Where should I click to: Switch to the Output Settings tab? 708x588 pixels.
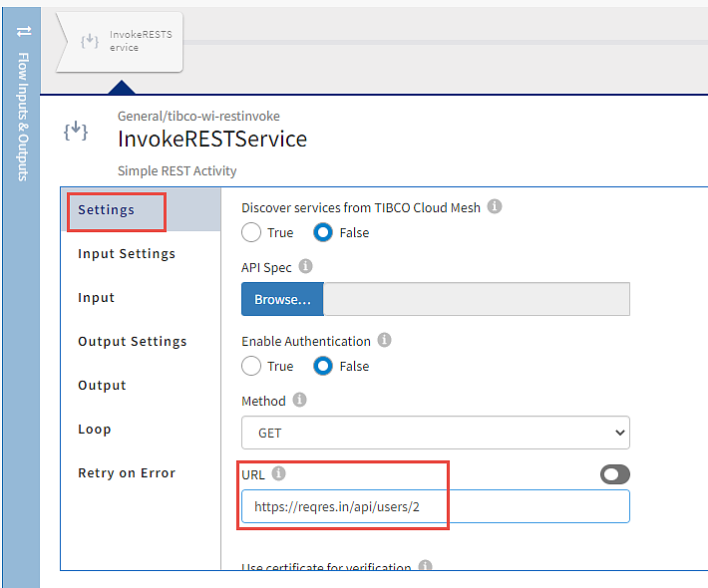pyautogui.click(x=133, y=342)
